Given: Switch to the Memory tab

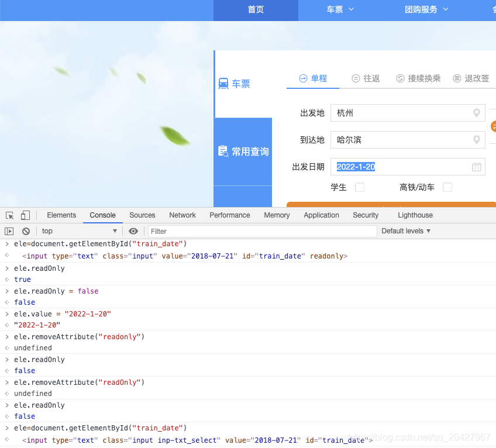Looking at the screenshot, I should point(277,215).
